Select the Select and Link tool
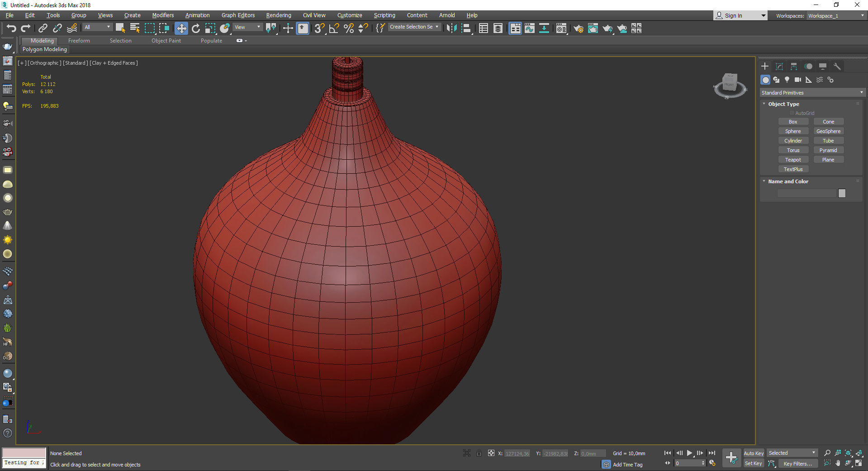This screenshot has width=868, height=471. (43, 29)
